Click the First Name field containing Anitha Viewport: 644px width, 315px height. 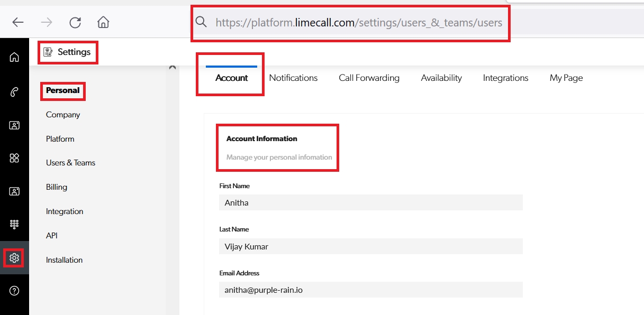370,202
